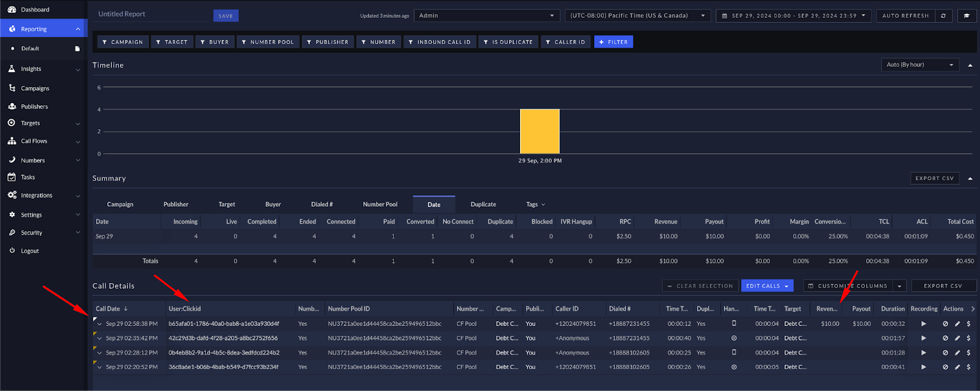Log out using the Logout item
The width and height of the screenshot is (980, 391).
[29, 251]
